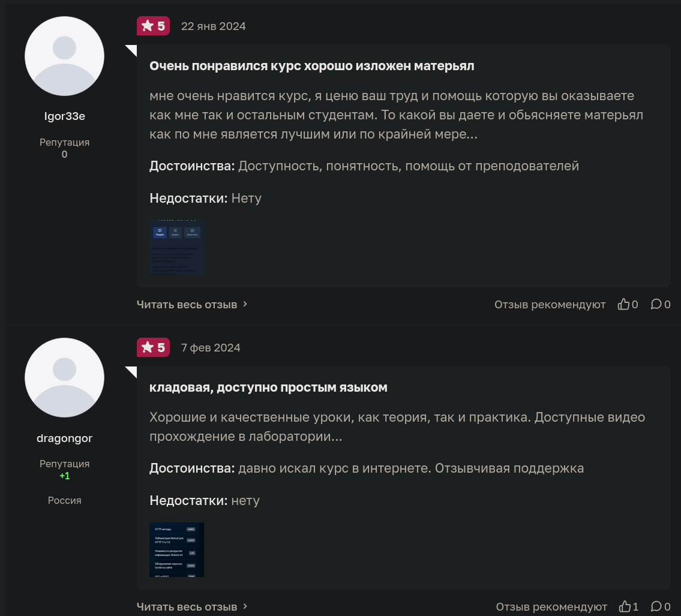Viewport: 681px width, 616px height.
Task: Click dragongor's profile avatar
Action: pos(64,377)
